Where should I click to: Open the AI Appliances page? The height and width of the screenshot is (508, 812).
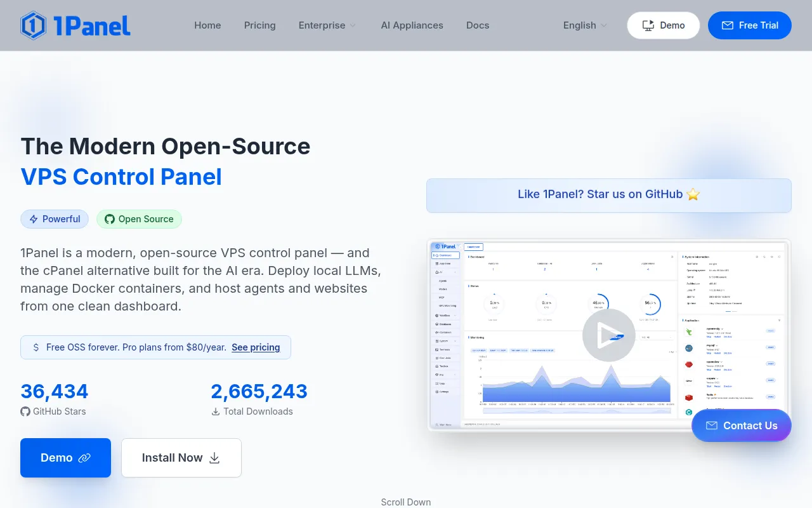pos(412,25)
